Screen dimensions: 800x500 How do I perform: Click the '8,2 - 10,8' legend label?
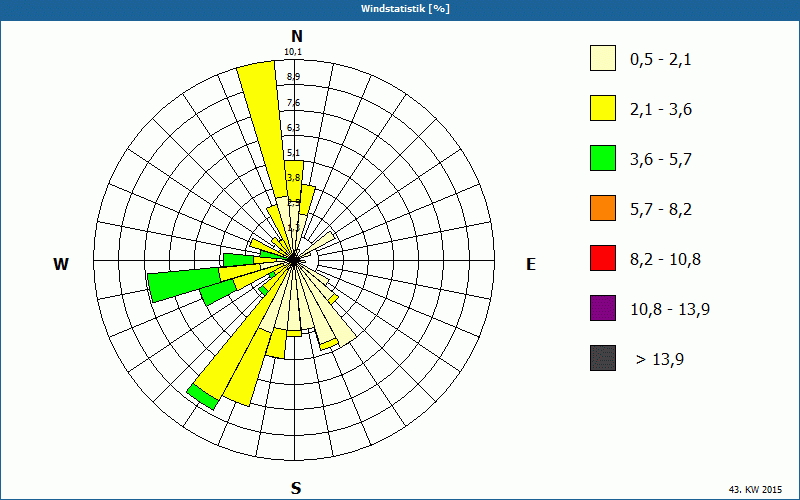coord(665,260)
